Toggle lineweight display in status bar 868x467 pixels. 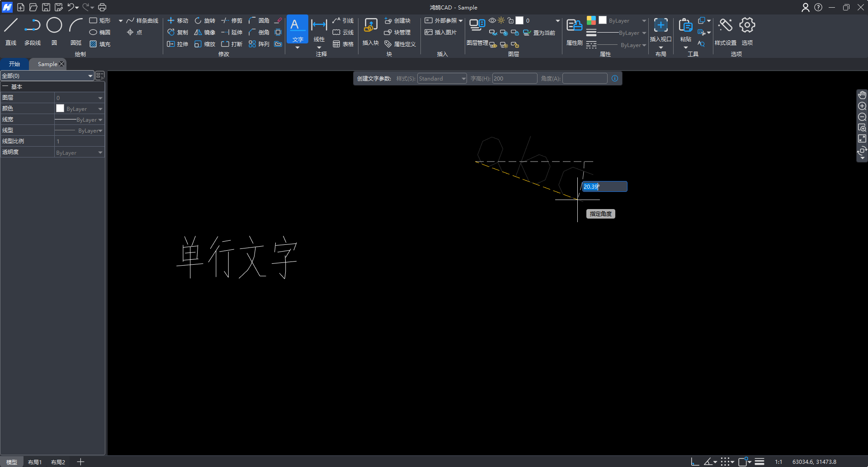[759, 462]
